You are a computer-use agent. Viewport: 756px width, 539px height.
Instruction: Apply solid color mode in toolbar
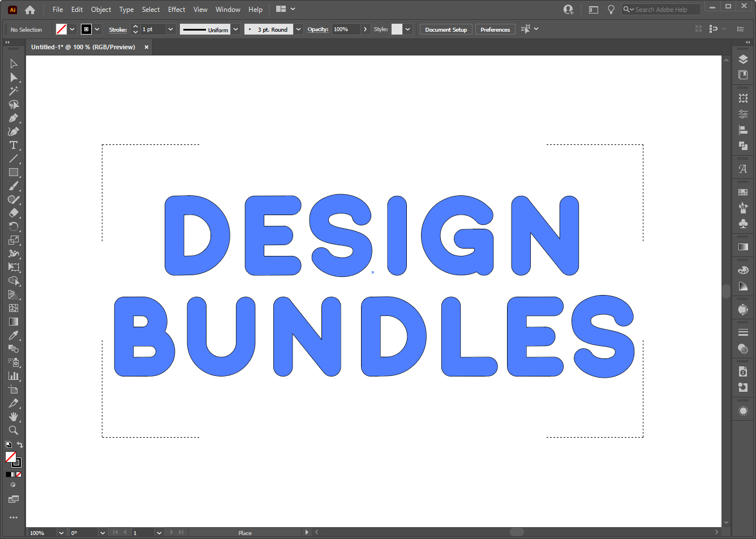pos(8,474)
